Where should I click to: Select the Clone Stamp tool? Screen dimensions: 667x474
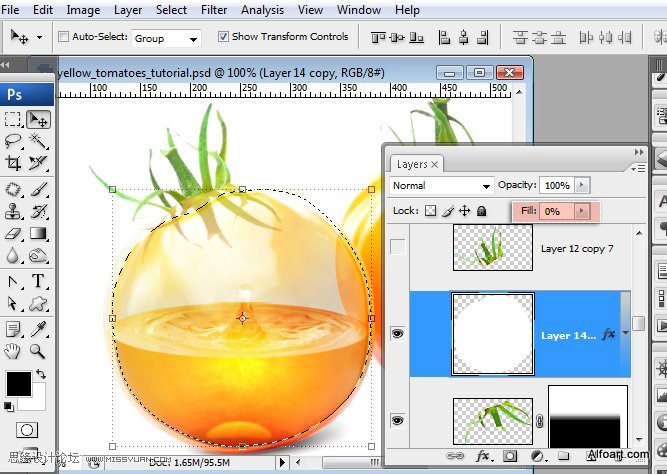(x=13, y=211)
